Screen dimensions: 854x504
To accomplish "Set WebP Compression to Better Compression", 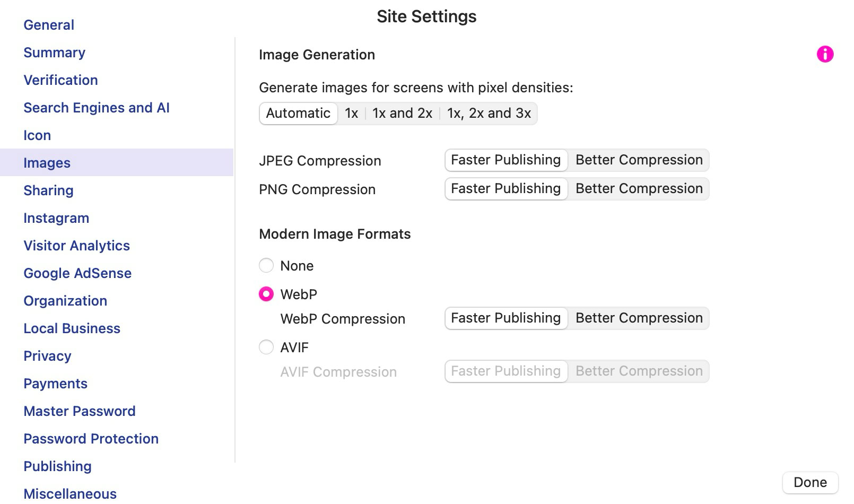I will [x=639, y=318].
